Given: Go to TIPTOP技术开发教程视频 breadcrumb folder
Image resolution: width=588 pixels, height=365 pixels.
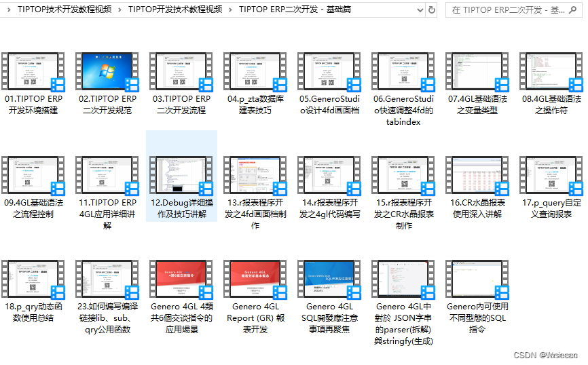Looking at the screenshot, I should coord(65,9).
